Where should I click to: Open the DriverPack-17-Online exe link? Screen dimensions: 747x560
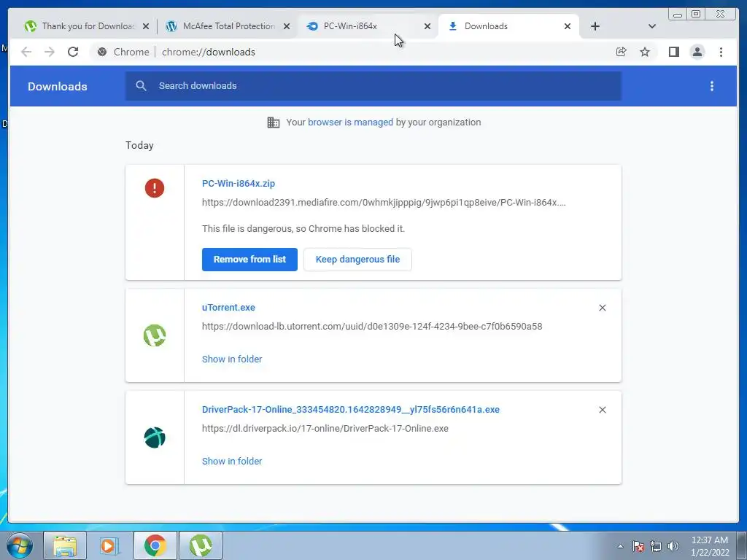tap(351, 410)
